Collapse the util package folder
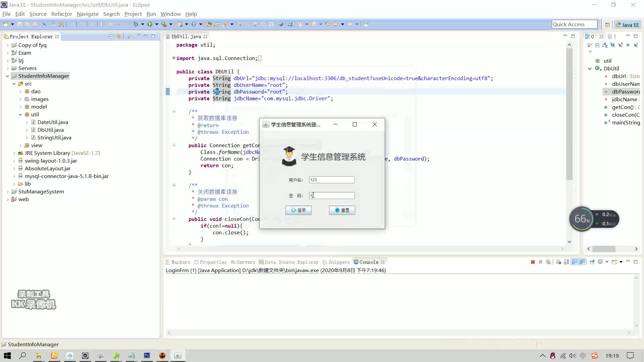 point(20,114)
